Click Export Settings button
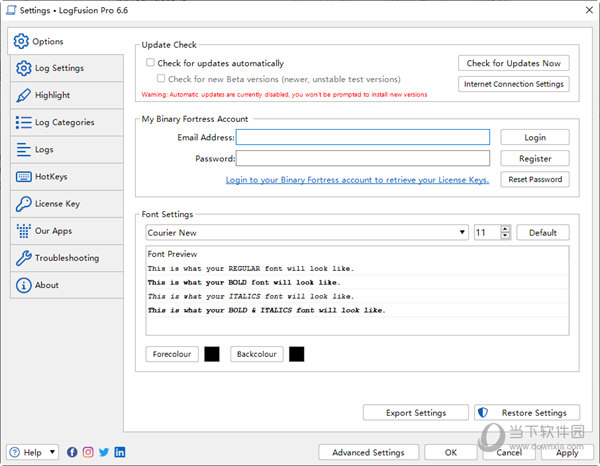The height and width of the screenshot is (466, 600). coord(416,413)
